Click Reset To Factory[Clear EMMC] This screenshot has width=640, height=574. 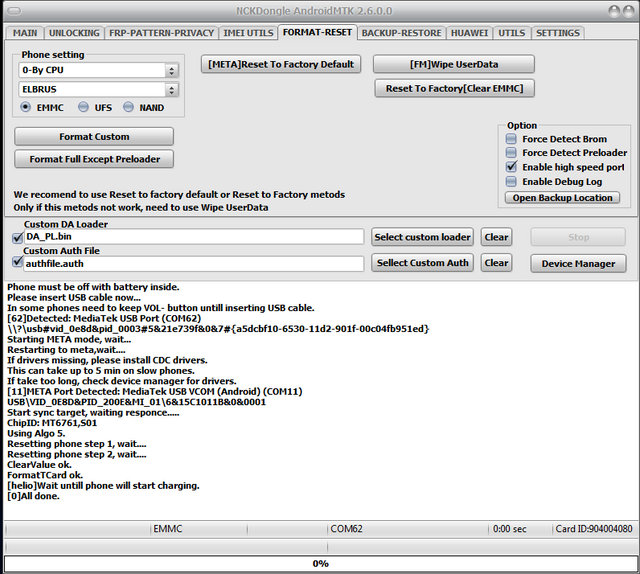tap(454, 89)
